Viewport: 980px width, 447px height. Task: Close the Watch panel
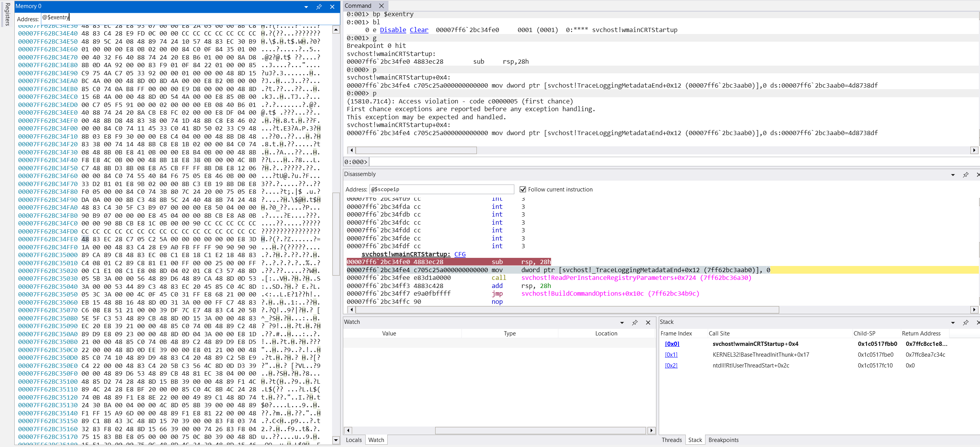648,322
